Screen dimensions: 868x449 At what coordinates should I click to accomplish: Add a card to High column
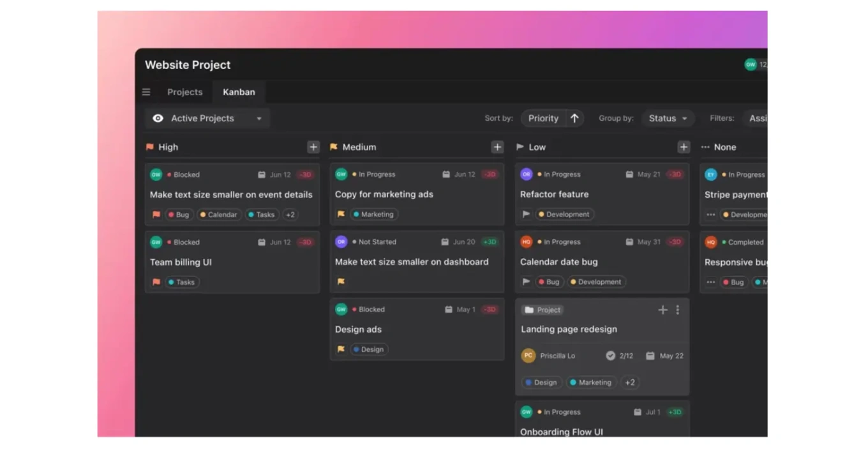click(x=313, y=147)
